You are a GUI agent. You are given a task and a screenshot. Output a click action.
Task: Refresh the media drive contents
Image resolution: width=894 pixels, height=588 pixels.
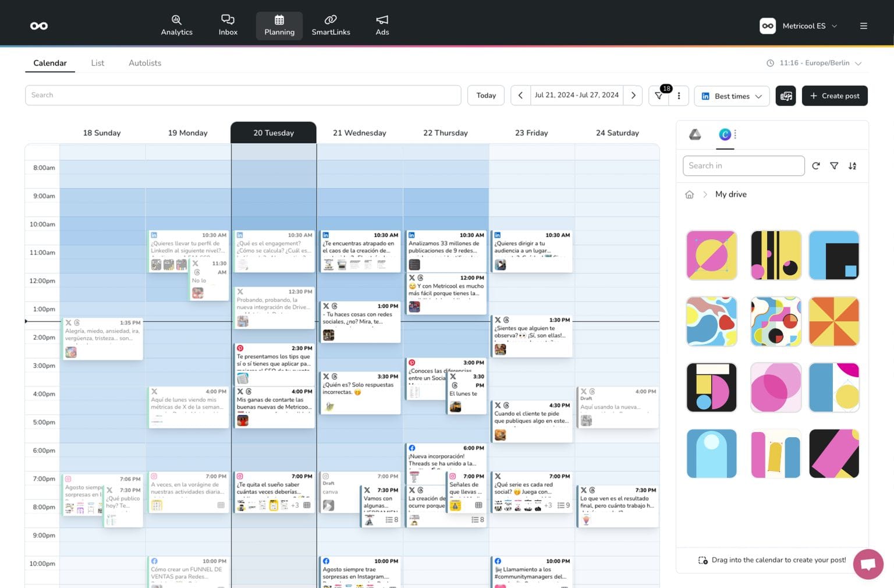pyautogui.click(x=816, y=166)
